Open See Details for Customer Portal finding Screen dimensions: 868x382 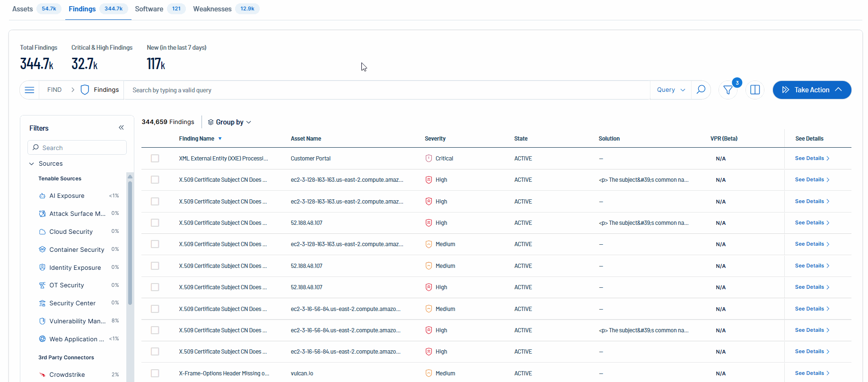pos(812,159)
